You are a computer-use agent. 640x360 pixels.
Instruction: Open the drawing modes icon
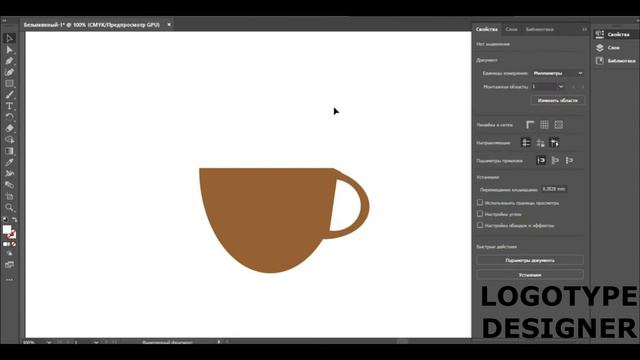[9, 254]
